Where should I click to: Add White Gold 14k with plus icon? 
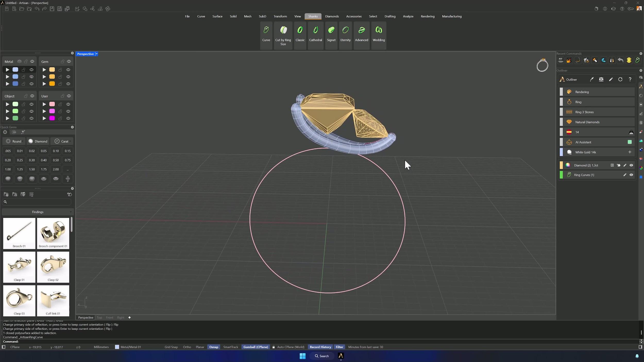[630, 152]
